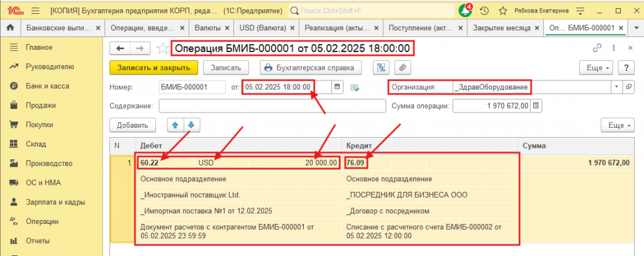644x256 pixels.
Task: Open user profile Рябкова Екатерина
Action: pos(541,11)
